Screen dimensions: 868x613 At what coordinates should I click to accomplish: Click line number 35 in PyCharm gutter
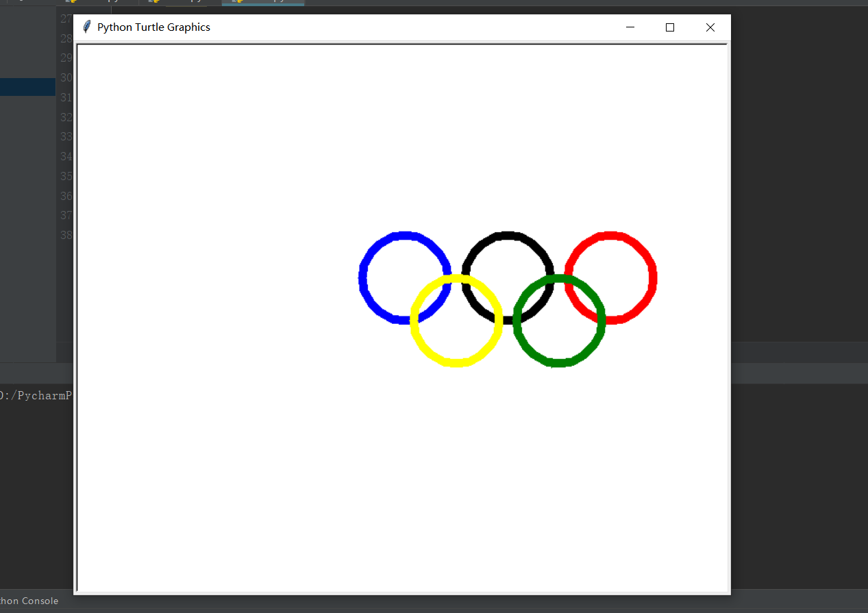tap(66, 176)
